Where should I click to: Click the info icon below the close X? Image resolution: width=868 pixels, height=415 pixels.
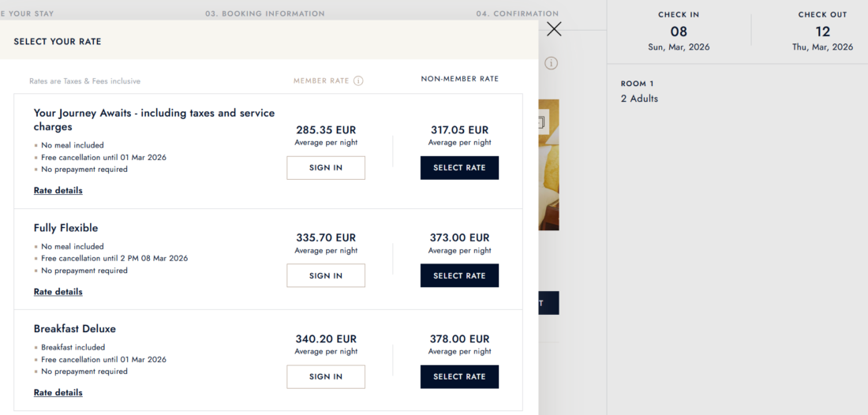click(x=551, y=63)
